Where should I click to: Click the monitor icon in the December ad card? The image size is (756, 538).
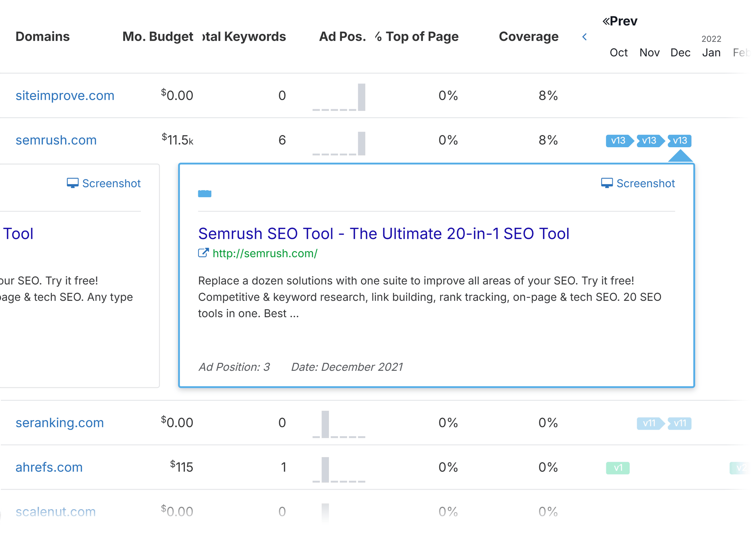point(607,183)
